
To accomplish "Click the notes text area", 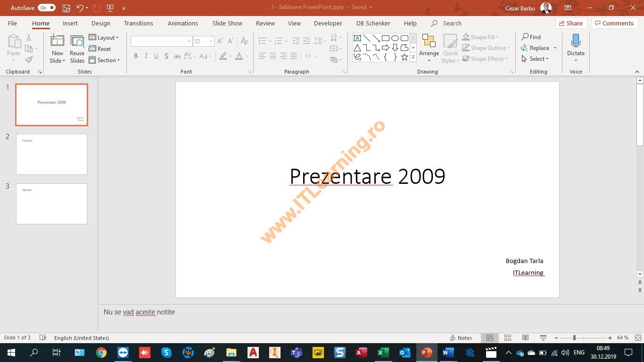I will (x=368, y=318).
